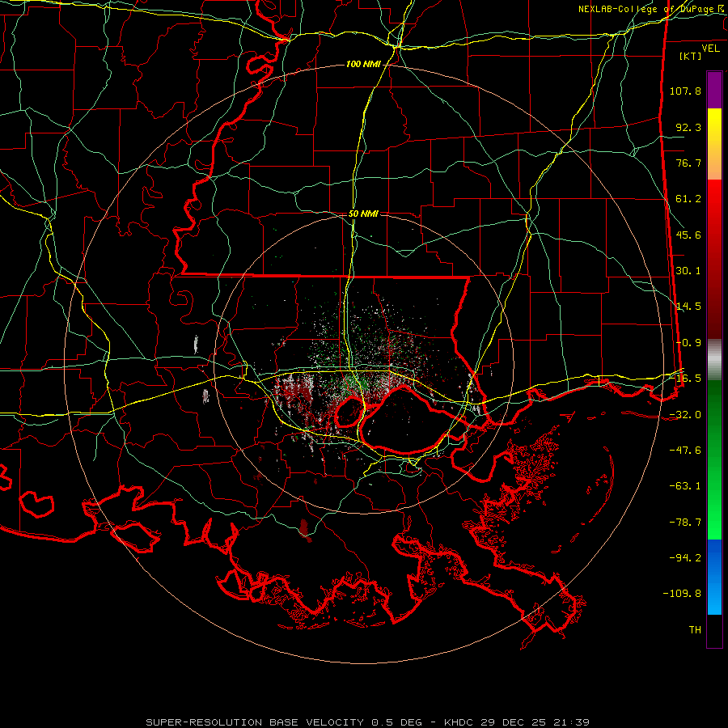Click the -109.8 scale value

(682, 594)
